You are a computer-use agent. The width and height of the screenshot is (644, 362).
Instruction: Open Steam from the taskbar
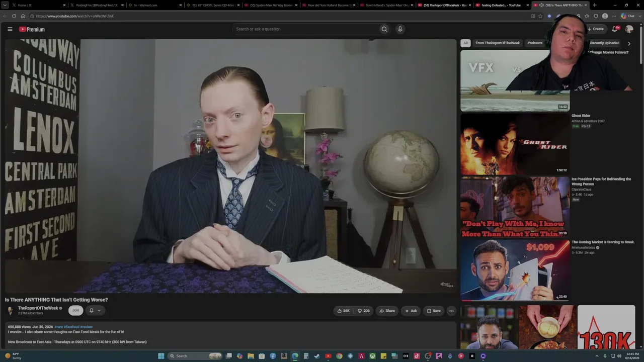click(317, 356)
